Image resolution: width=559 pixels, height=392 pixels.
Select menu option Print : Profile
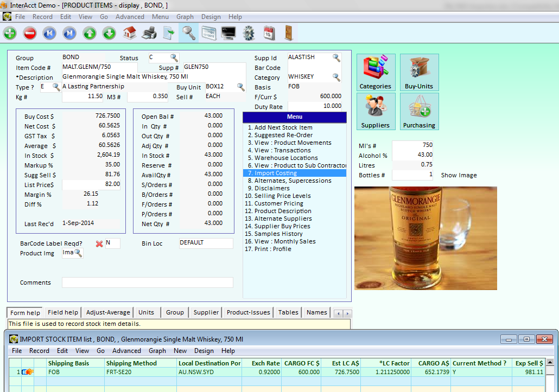pos(295,249)
